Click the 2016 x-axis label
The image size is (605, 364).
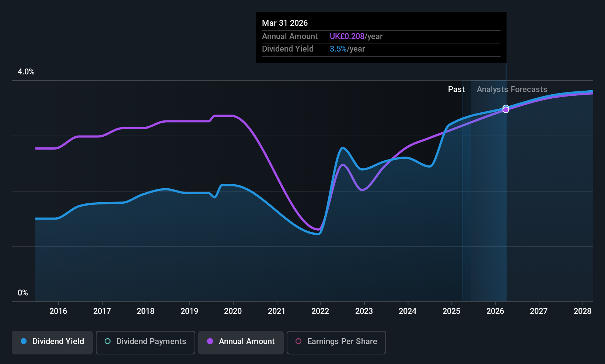click(58, 311)
